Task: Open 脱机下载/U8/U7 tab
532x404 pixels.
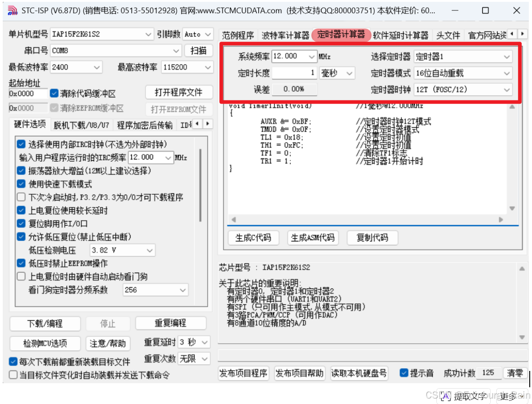Action: tap(82, 125)
